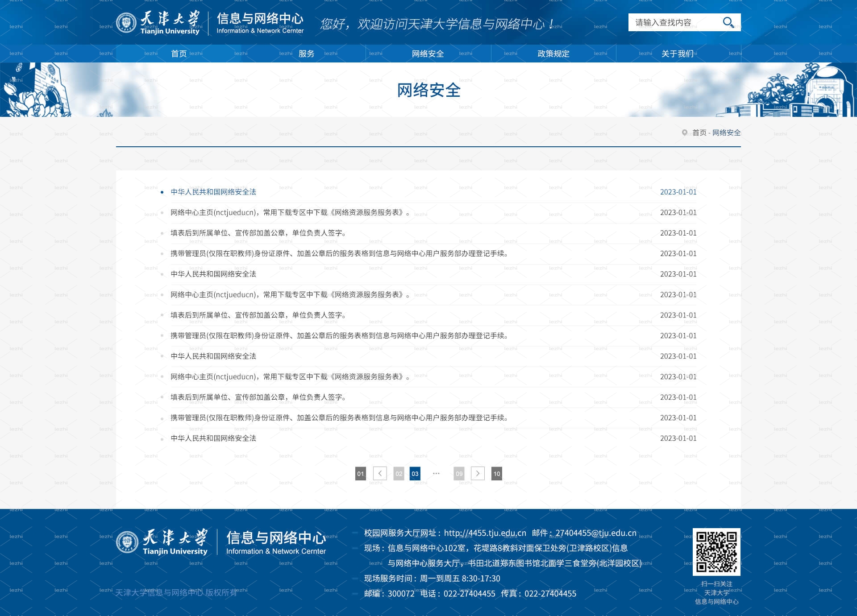The width and height of the screenshot is (857, 616).
Task: Open the 服务 navigation menu item
Action: tap(306, 54)
